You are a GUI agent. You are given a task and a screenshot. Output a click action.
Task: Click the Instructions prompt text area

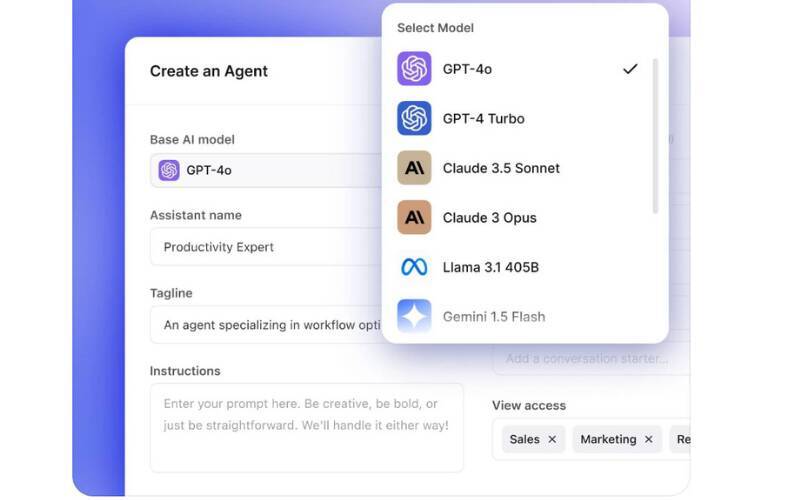[x=306, y=427]
